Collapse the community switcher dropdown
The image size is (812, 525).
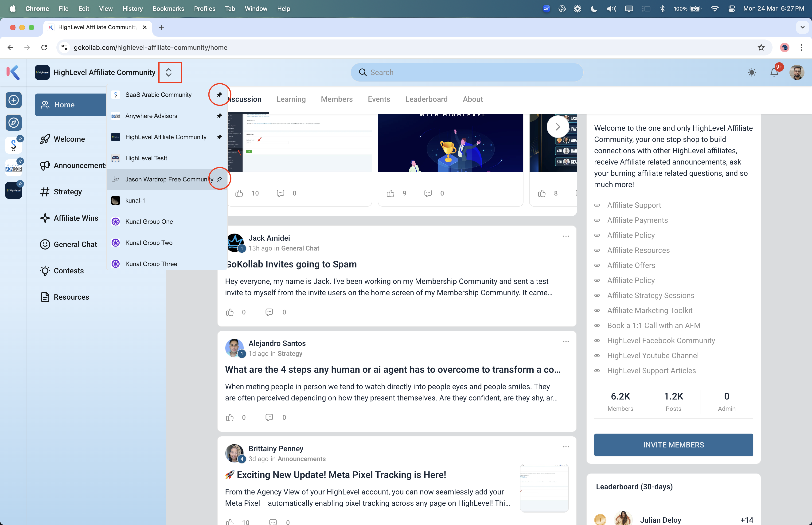[x=169, y=72]
